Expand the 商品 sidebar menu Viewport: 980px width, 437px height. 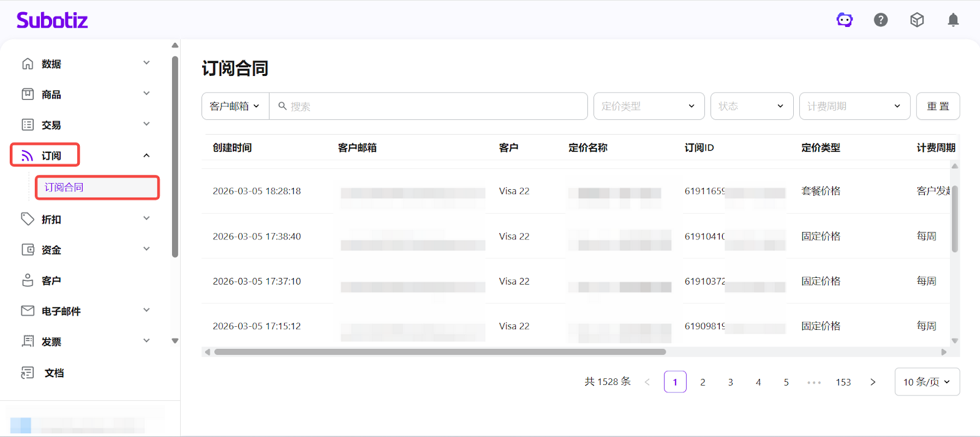point(86,94)
